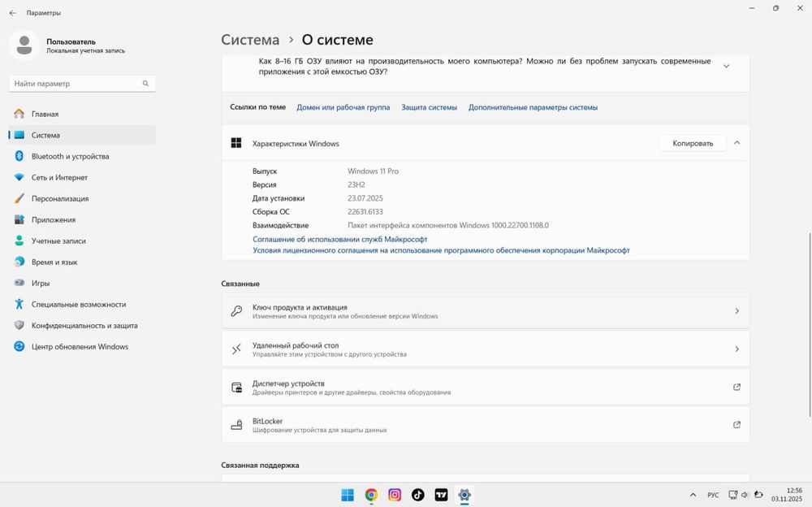This screenshot has height=507, width=812.
Task: Click the Центр обновления Windows update icon
Action: pyautogui.click(x=19, y=346)
